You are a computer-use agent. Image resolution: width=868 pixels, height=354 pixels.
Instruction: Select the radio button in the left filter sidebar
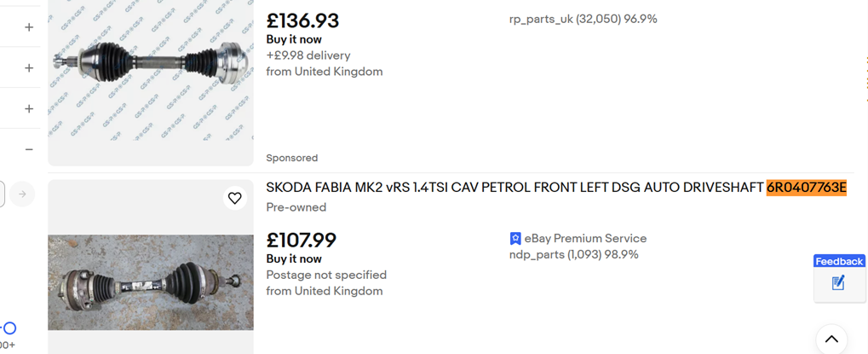pos(9,328)
